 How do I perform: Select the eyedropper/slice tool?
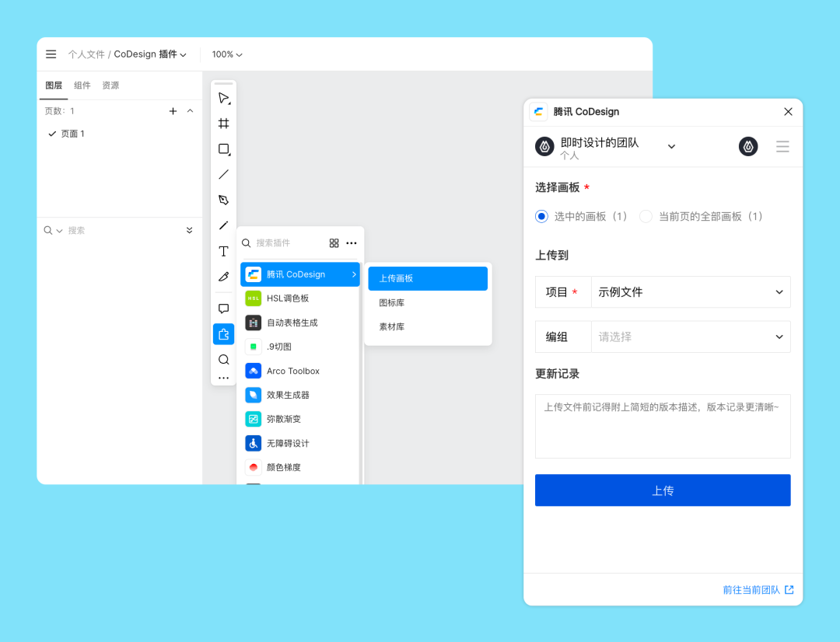[x=224, y=277]
